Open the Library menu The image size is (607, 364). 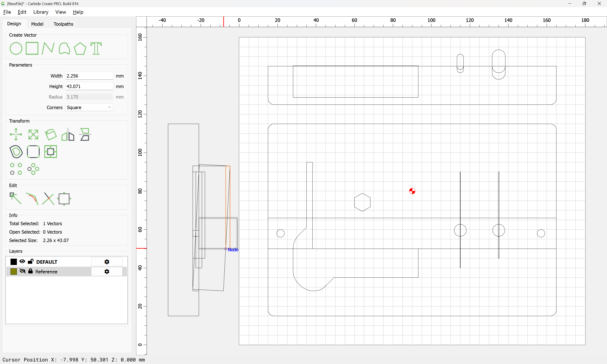(x=41, y=12)
